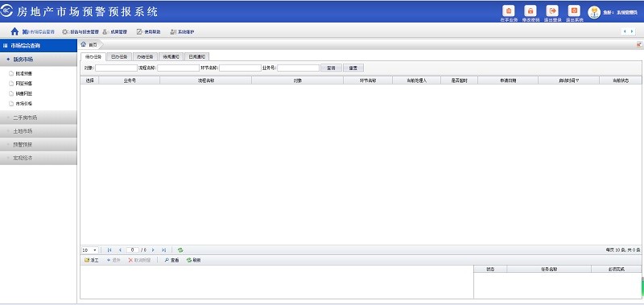Open 系统维护 menu in navigation bar
The width and height of the screenshot is (644, 305).
tap(182, 31)
